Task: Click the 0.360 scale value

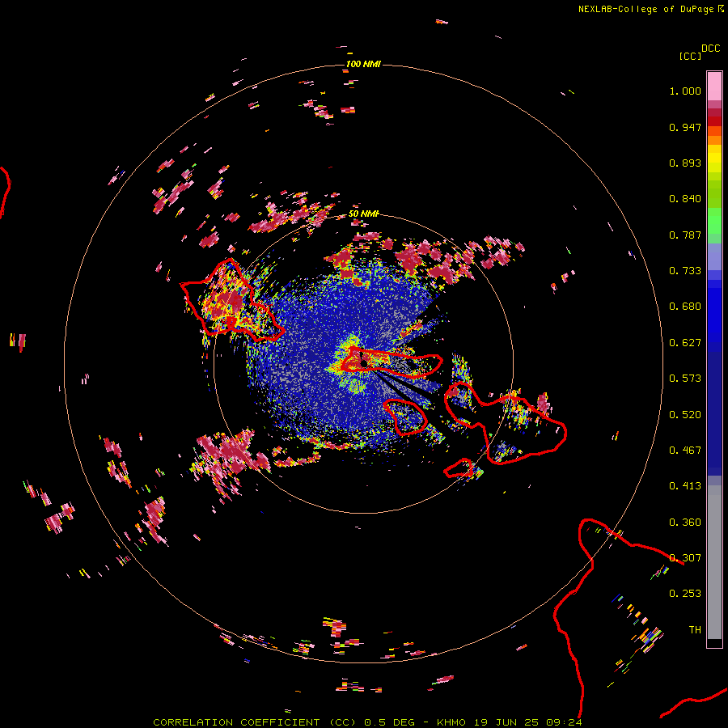Action: pos(685,523)
